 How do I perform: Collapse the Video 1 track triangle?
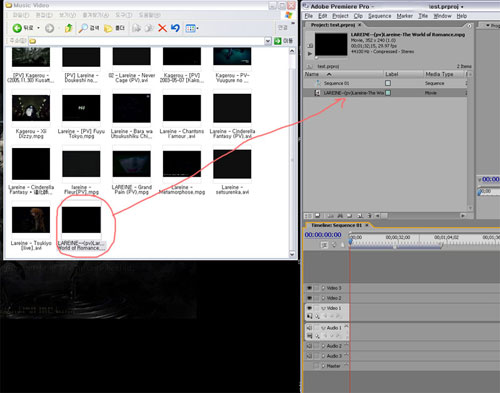(323, 308)
